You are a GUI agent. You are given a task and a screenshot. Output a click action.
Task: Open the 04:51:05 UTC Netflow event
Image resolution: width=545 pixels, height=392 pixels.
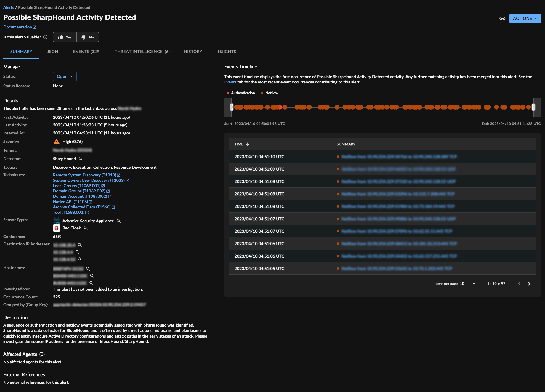point(397,269)
